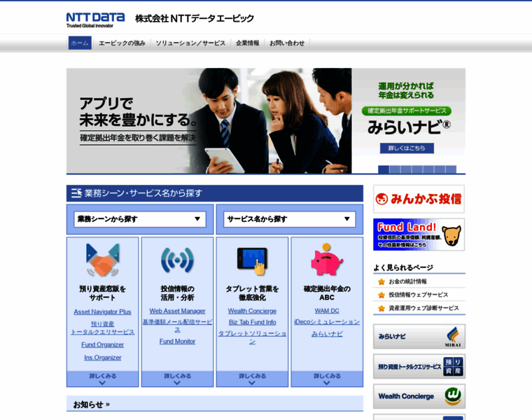Open the サービス名から探す dropdown
Viewport: 532px width, 420px height.
289,219
